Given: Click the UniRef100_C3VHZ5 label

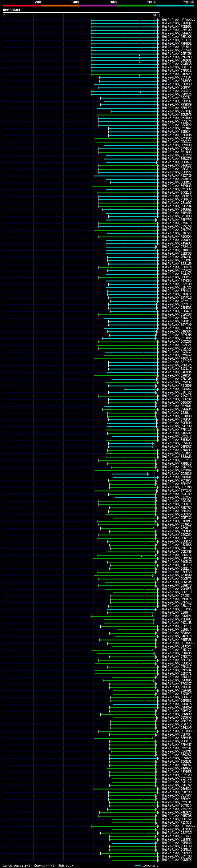Looking at the screenshot, I should tap(177, 758).
